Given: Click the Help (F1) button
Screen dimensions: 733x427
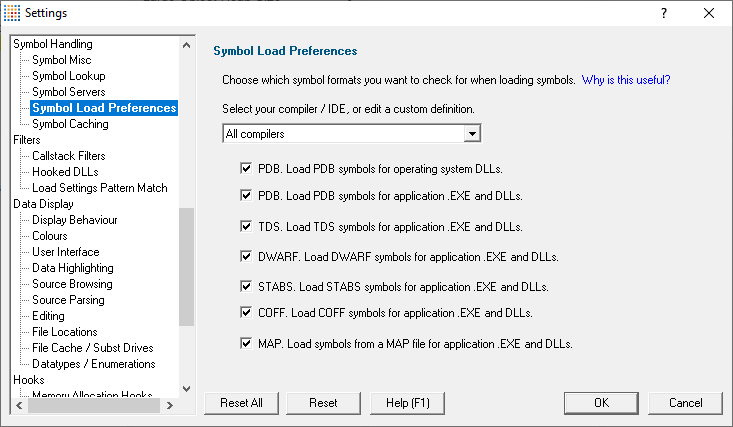Looking at the screenshot, I should 407,403.
